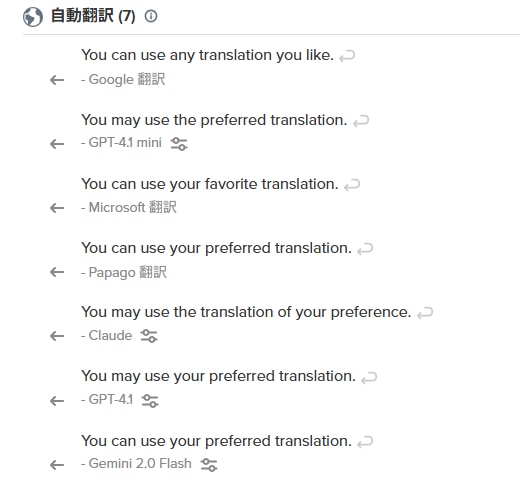
Task: Open GPT-4.1 settings sliders icon
Action: coord(150,401)
